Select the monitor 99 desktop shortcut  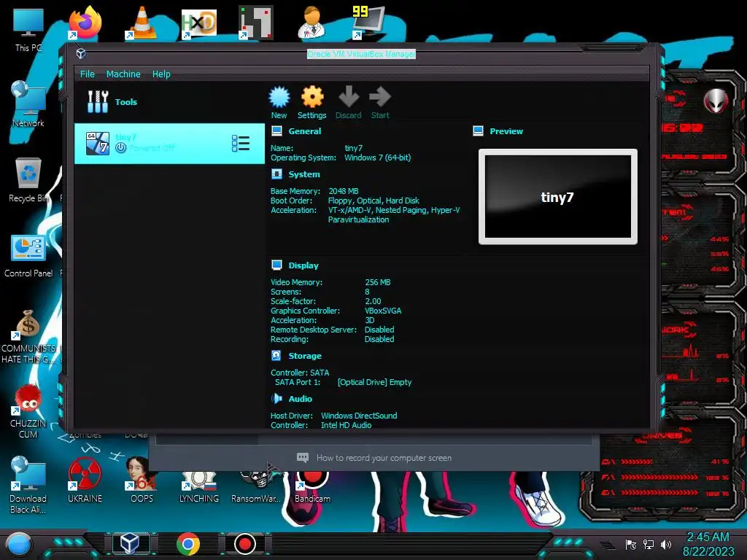coord(368,23)
